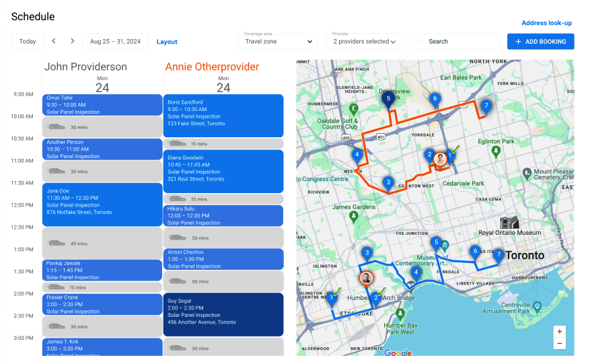Click the Layout link
Image resolution: width=590 pixels, height=364 pixels.
tap(167, 42)
